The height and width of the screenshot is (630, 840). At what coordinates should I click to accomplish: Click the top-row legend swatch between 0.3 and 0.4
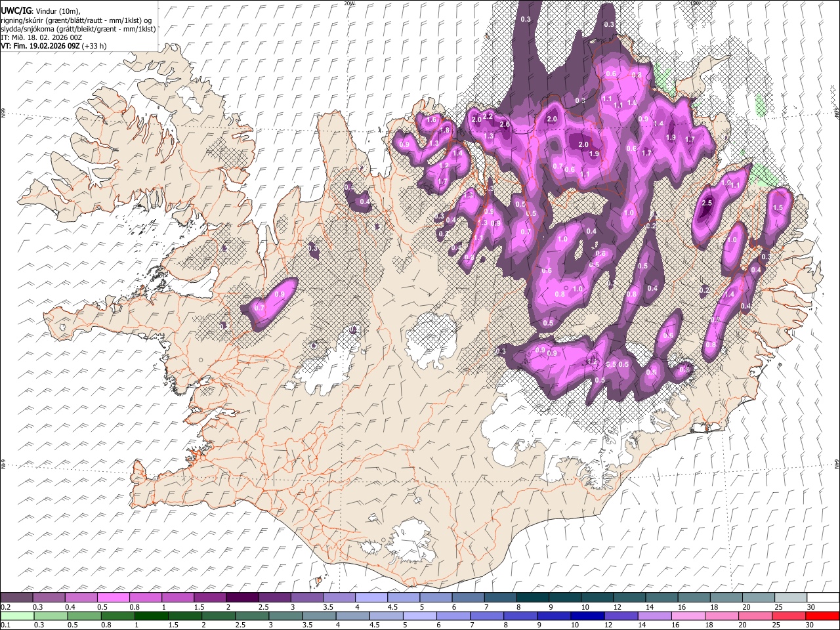pyautogui.click(x=49, y=598)
